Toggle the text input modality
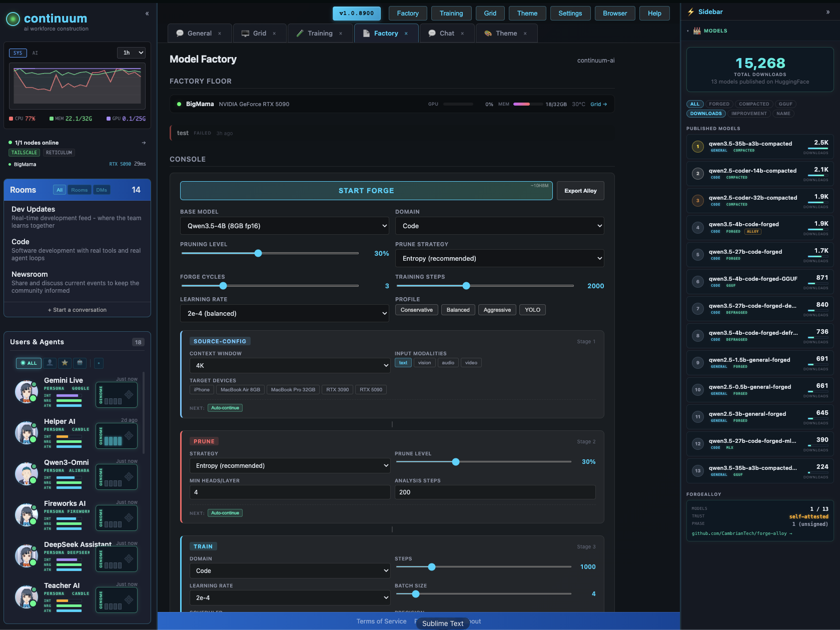840x630 pixels. pyautogui.click(x=403, y=363)
